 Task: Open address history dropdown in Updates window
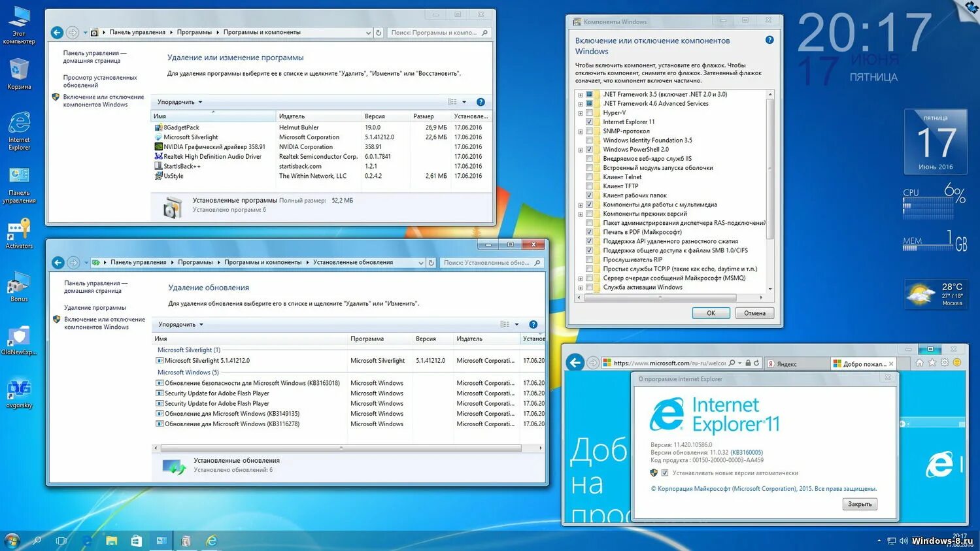pyautogui.click(x=420, y=263)
